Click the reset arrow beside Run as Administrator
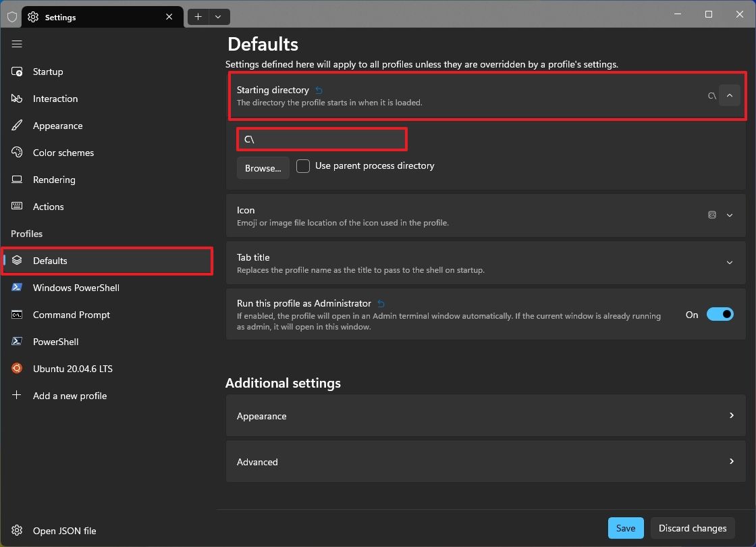The width and height of the screenshot is (756, 547). pos(381,303)
